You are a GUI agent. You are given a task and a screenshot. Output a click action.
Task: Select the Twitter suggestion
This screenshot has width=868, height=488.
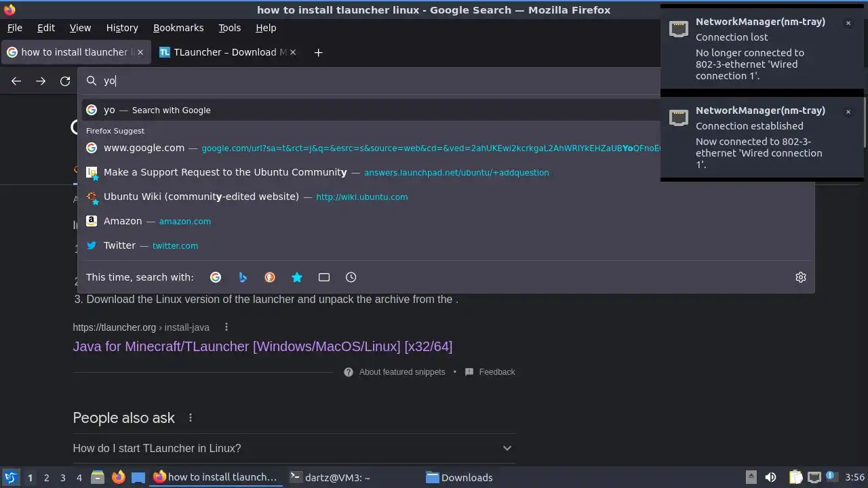(446, 245)
